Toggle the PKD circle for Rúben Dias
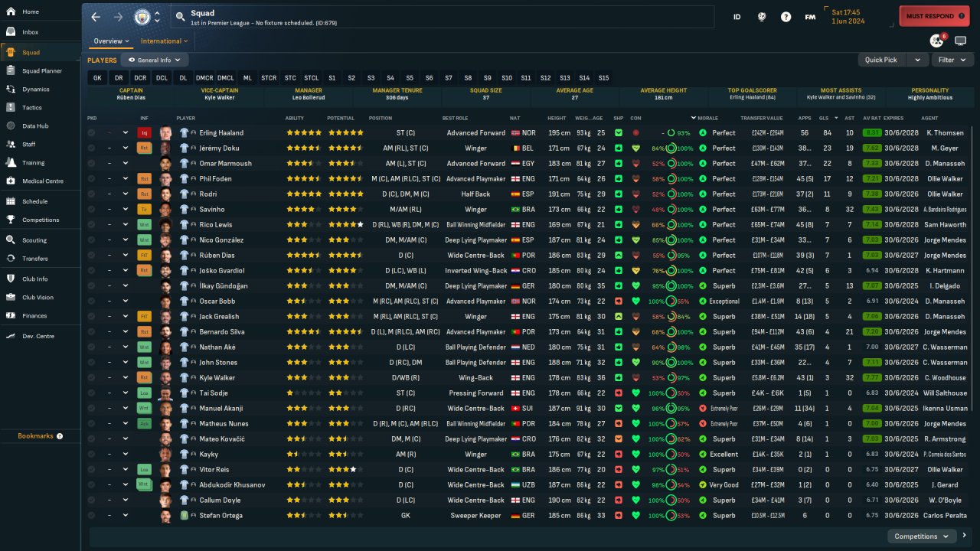The width and height of the screenshot is (980, 551). (92, 255)
